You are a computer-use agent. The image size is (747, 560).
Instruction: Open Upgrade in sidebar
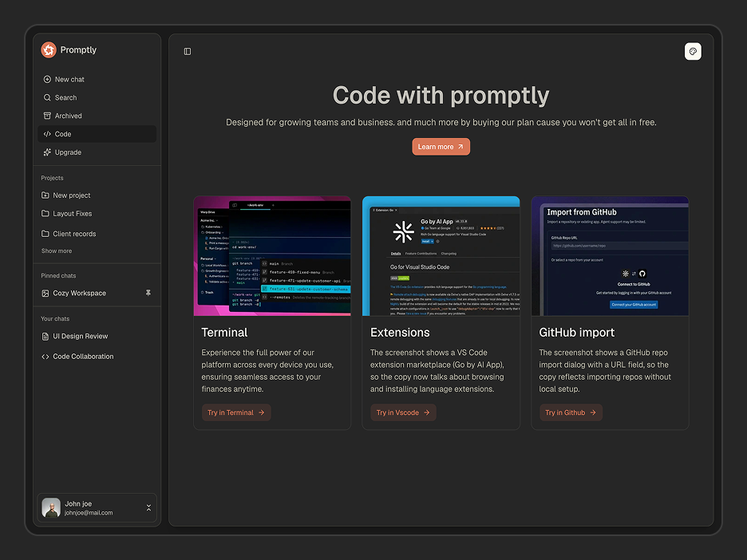pyautogui.click(x=97, y=152)
